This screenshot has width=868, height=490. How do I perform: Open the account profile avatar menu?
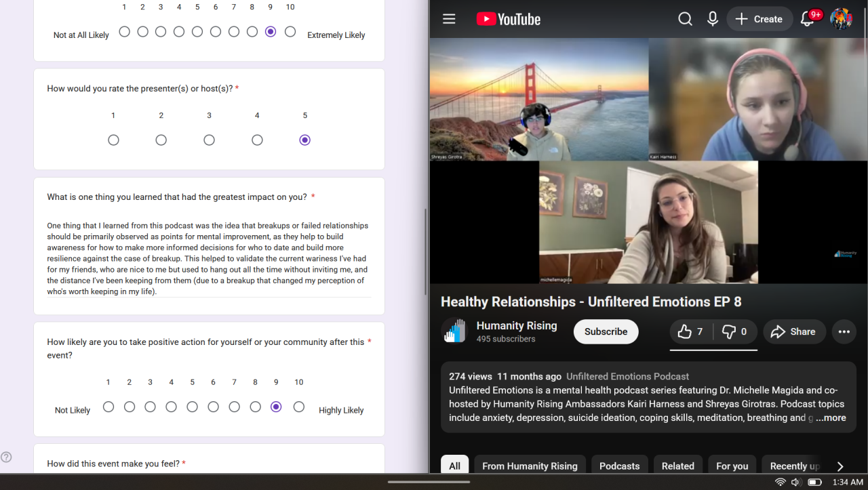click(841, 19)
